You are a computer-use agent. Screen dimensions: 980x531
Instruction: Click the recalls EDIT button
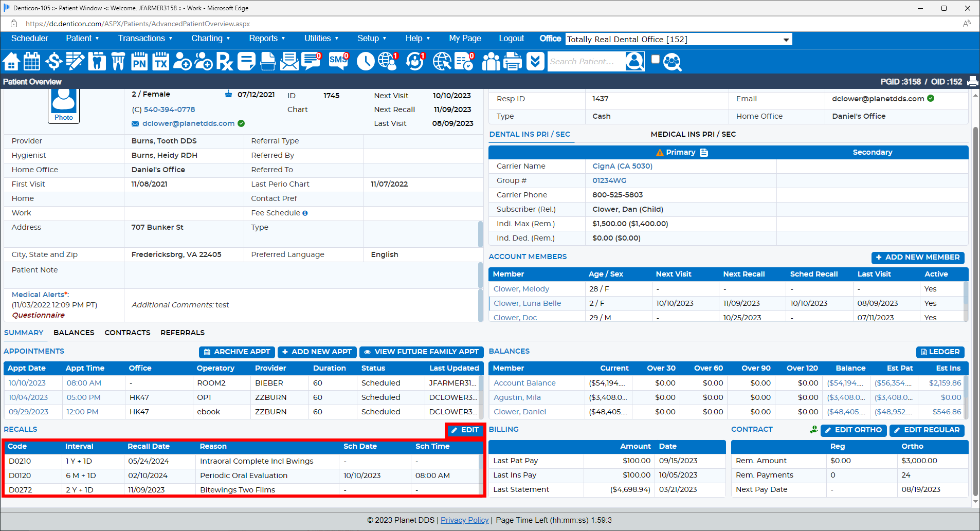(x=465, y=430)
